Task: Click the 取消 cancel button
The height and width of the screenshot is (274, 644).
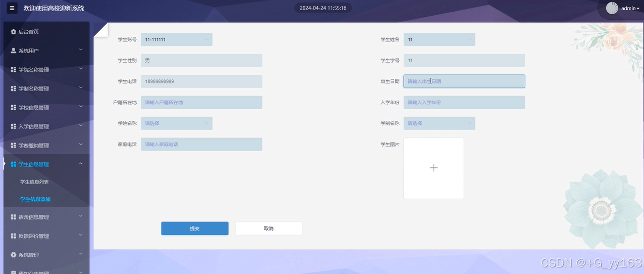Action: tap(269, 229)
